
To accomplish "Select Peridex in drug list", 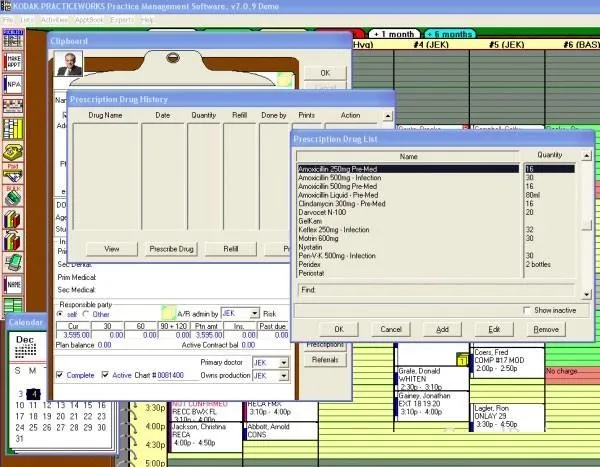I will tap(408, 265).
